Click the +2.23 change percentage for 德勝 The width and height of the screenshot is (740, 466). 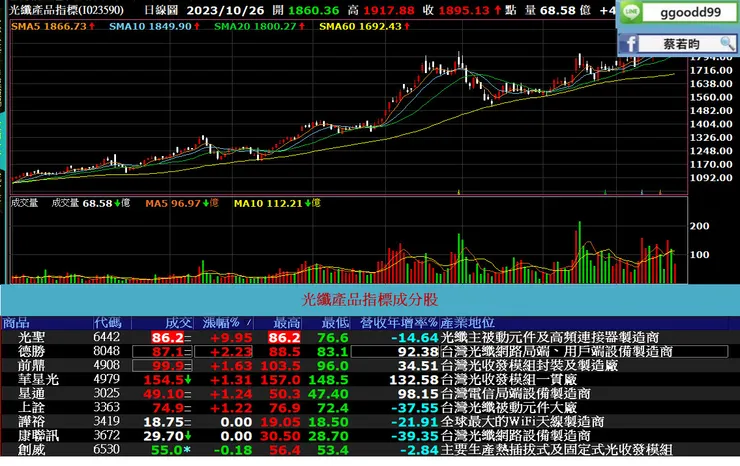[231, 352]
